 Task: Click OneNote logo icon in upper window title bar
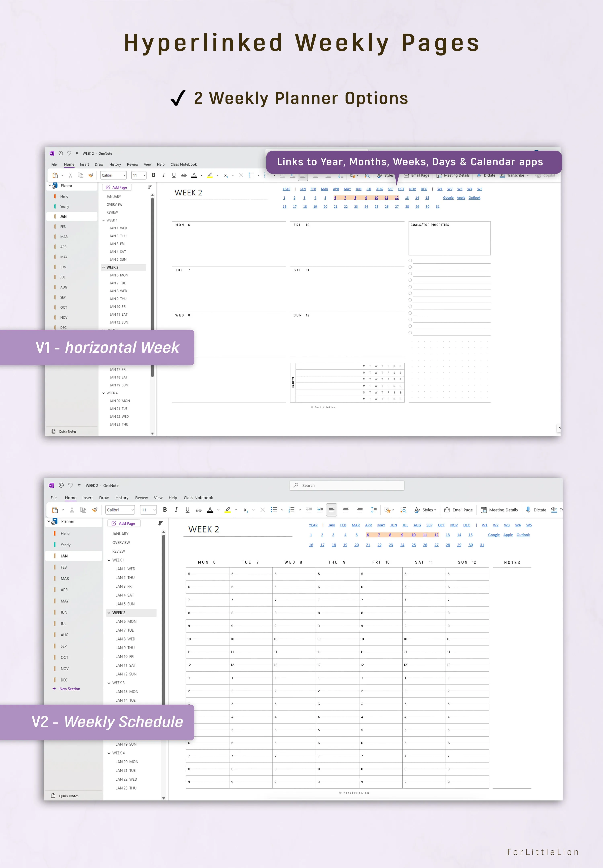coord(52,153)
